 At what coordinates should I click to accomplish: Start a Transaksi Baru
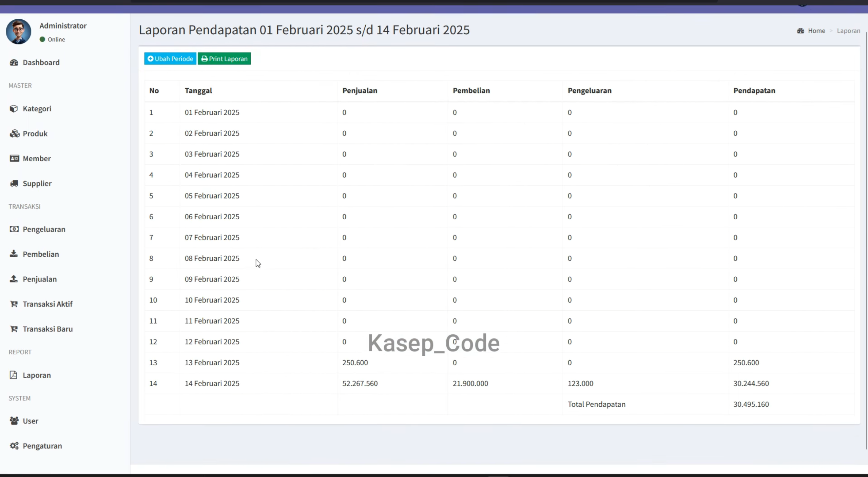tap(65, 329)
